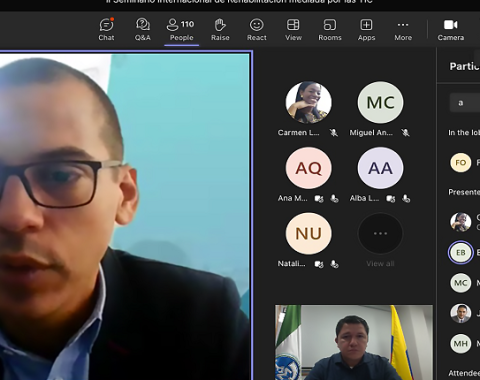
Task: Open the Q&A panel
Action: pos(143,30)
